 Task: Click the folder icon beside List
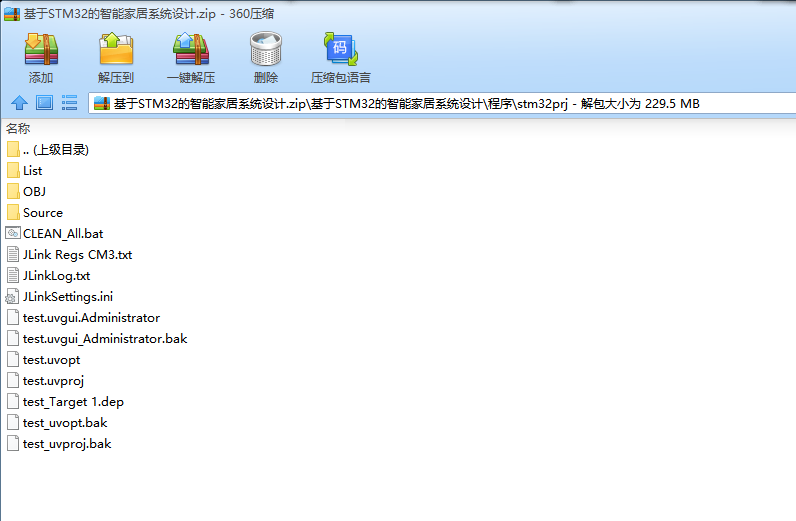(14, 171)
